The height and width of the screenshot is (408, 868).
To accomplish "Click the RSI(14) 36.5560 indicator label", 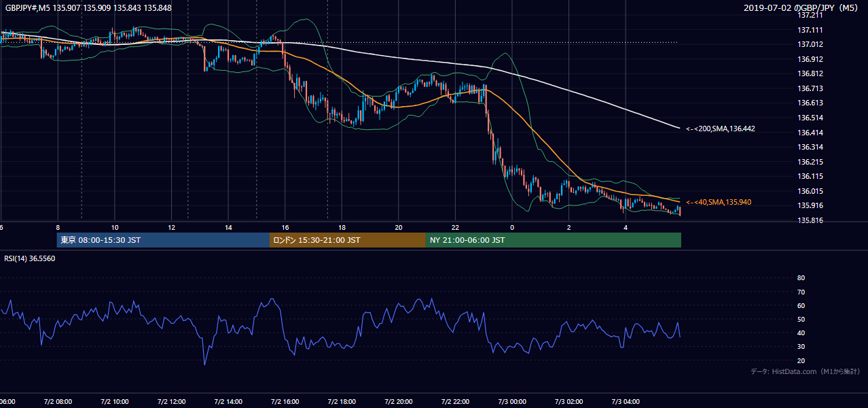I will 29,258.
